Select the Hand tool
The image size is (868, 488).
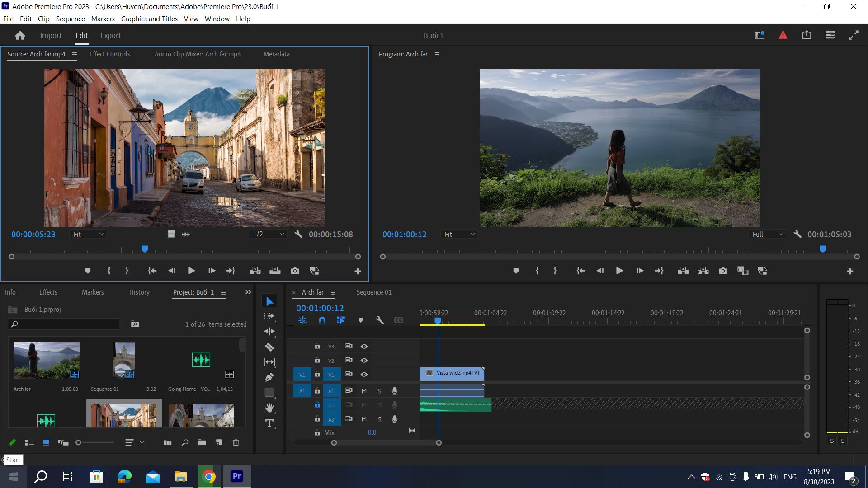269,408
